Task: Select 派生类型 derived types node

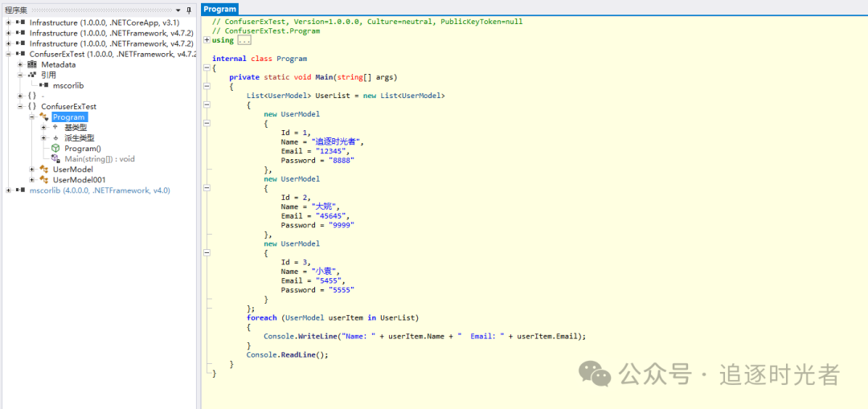Action: click(79, 138)
